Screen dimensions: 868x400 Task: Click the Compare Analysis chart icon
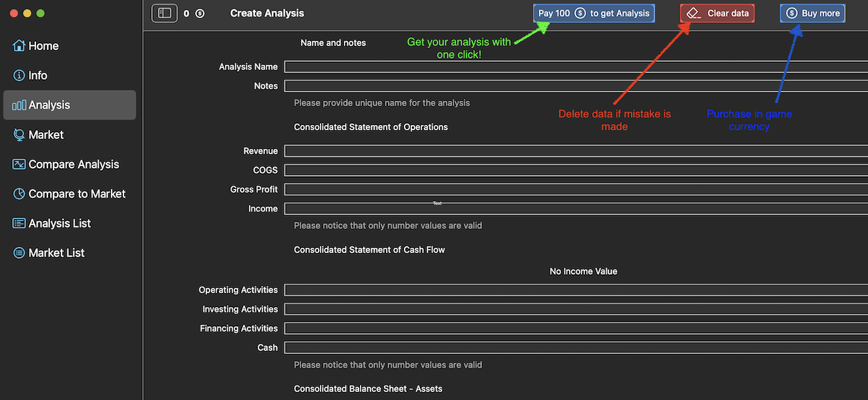19,164
